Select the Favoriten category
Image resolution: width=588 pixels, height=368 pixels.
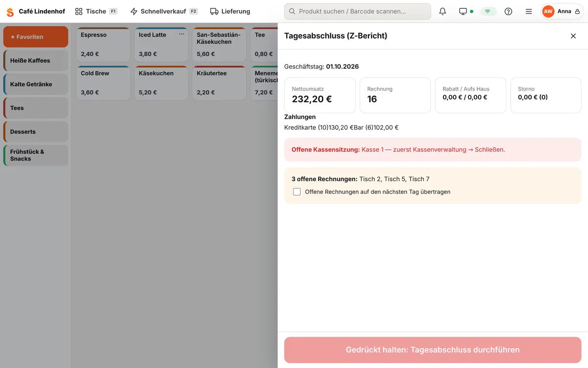36,37
